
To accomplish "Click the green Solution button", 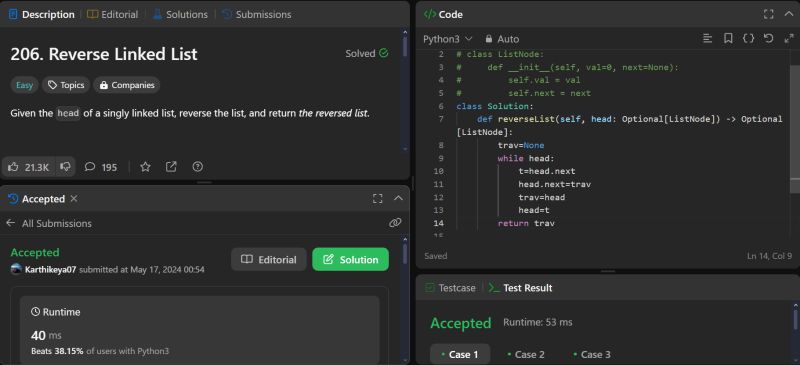I will (351, 259).
